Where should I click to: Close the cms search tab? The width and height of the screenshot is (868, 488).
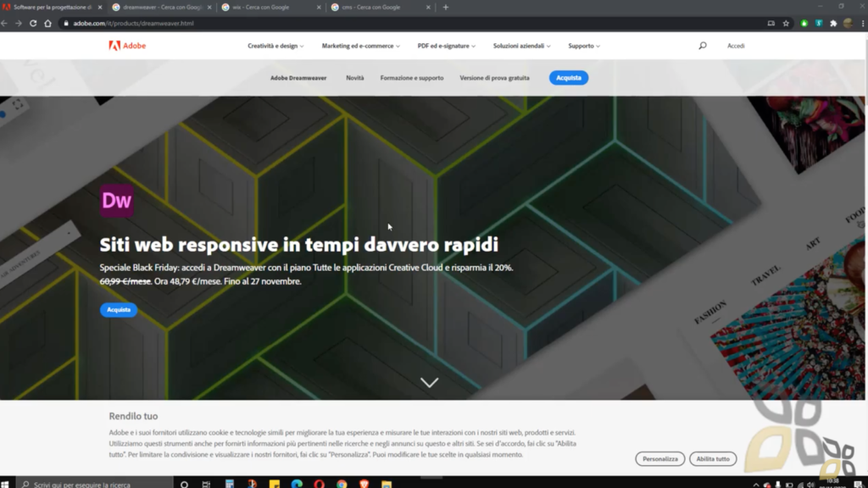pyautogui.click(x=428, y=7)
